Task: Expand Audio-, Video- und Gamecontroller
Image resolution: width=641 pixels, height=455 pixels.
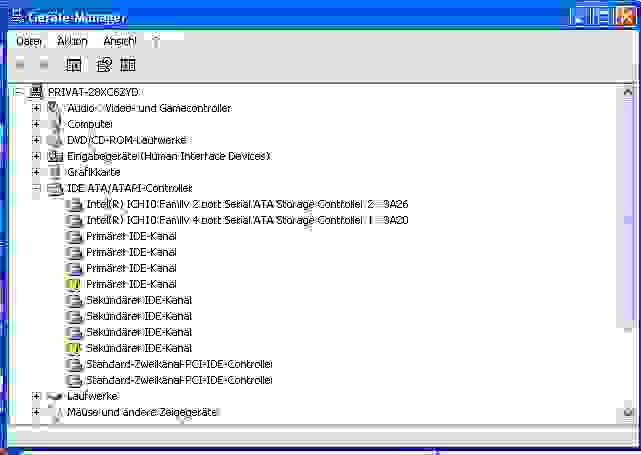Action: [x=36, y=108]
